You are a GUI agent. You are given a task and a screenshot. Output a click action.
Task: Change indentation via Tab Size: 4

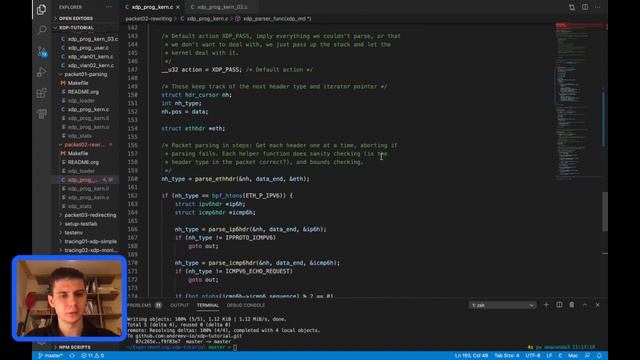click(507, 356)
